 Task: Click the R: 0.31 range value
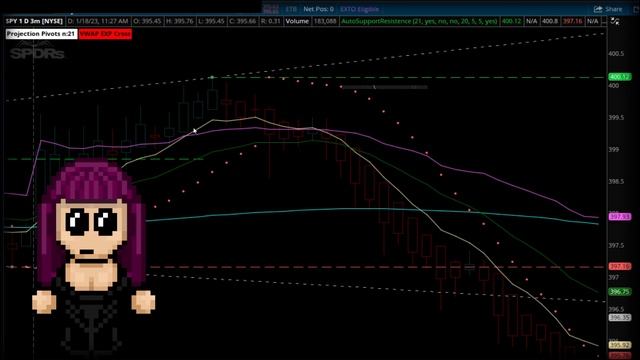[x=271, y=21]
